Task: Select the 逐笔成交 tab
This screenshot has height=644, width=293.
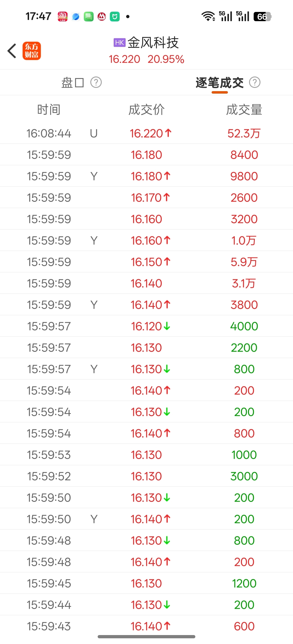Action: (x=219, y=82)
